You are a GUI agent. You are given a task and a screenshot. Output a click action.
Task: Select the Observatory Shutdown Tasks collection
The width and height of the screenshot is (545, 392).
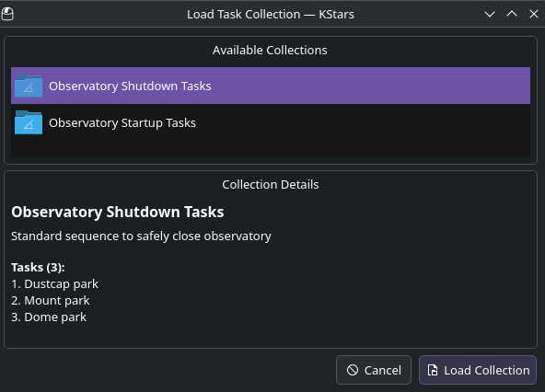click(271, 86)
